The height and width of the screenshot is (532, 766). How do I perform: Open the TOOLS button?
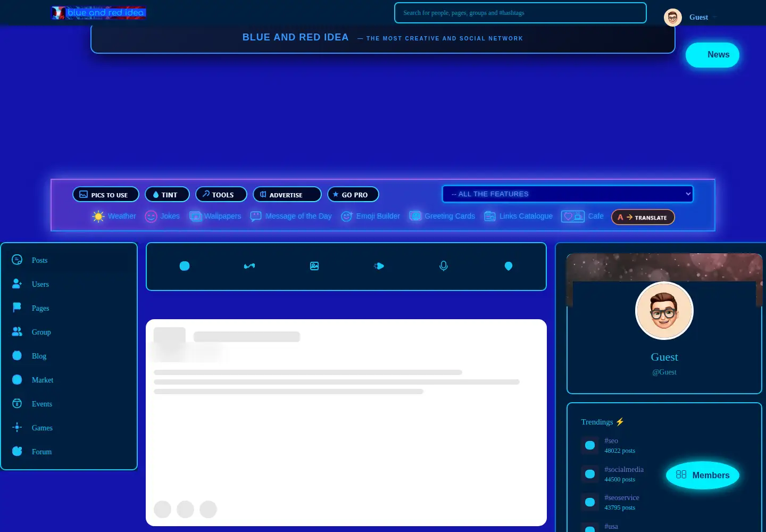pos(221,195)
